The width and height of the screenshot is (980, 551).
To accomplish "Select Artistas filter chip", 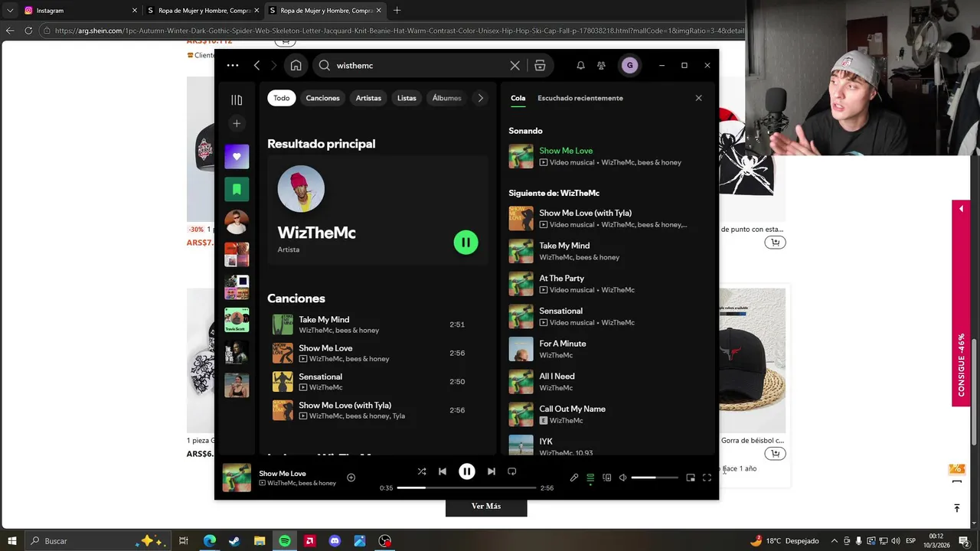I will (368, 98).
